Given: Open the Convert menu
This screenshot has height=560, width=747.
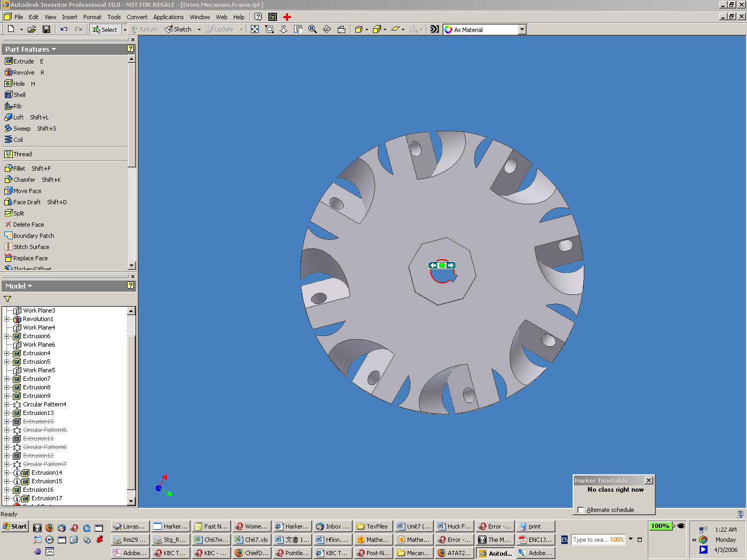Looking at the screenshot, I should [137, 17].
